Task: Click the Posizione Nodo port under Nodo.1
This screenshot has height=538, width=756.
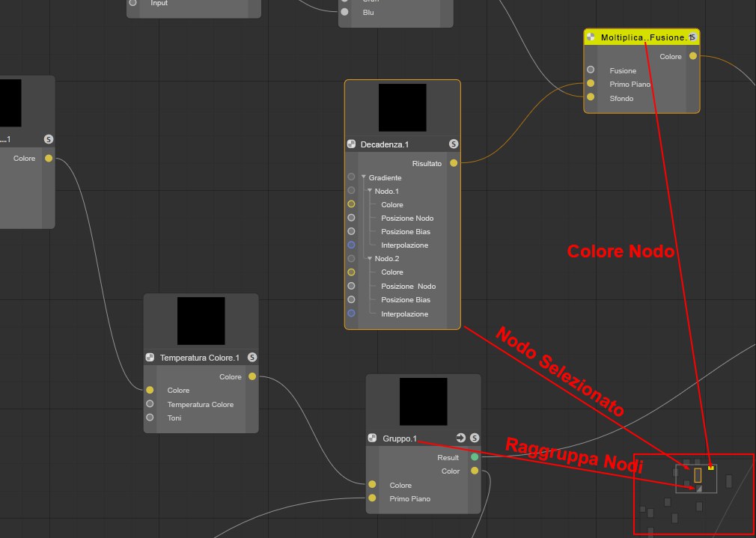Action: point(352,218)
